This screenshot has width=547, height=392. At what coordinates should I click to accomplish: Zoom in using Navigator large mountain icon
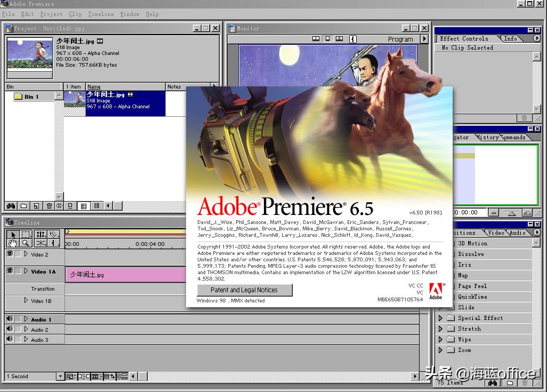527,212
